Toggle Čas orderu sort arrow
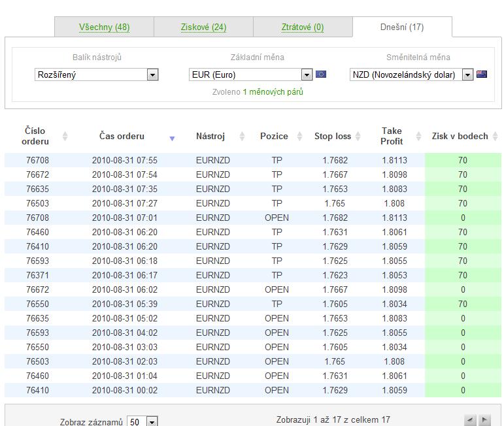Viewport: 504px width, 426px height. (173, 139)
